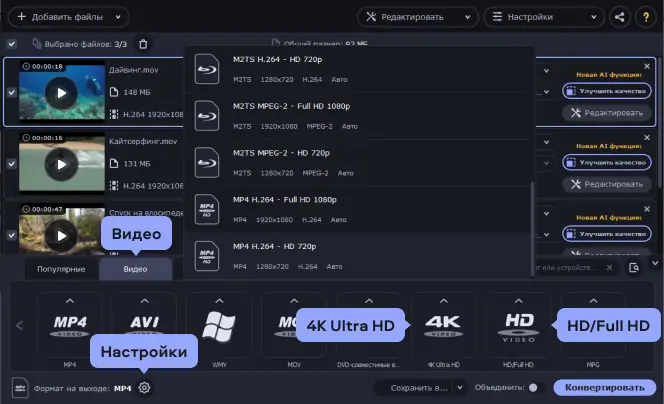Click M2TS MPEG-2 HD 720p icon
Screen dimensions: 664x404
pyautogui.click(x=207, y=162)
